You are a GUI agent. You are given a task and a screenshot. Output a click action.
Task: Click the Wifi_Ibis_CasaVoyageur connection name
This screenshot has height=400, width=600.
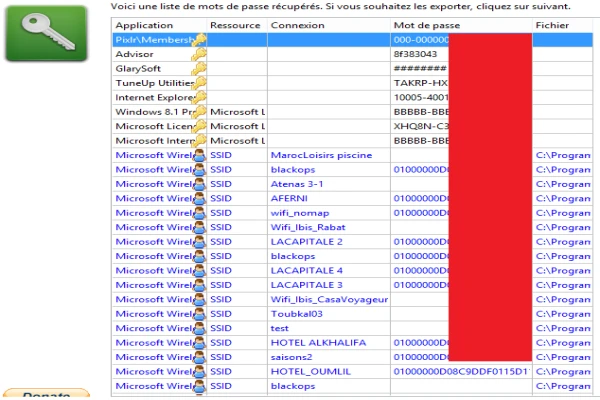coord(329,300)
